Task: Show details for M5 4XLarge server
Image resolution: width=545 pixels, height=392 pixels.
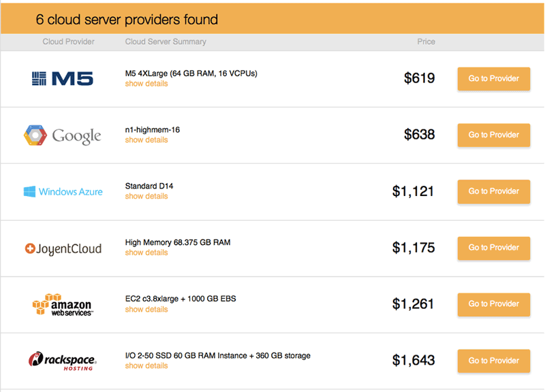Action: [146, 84]
